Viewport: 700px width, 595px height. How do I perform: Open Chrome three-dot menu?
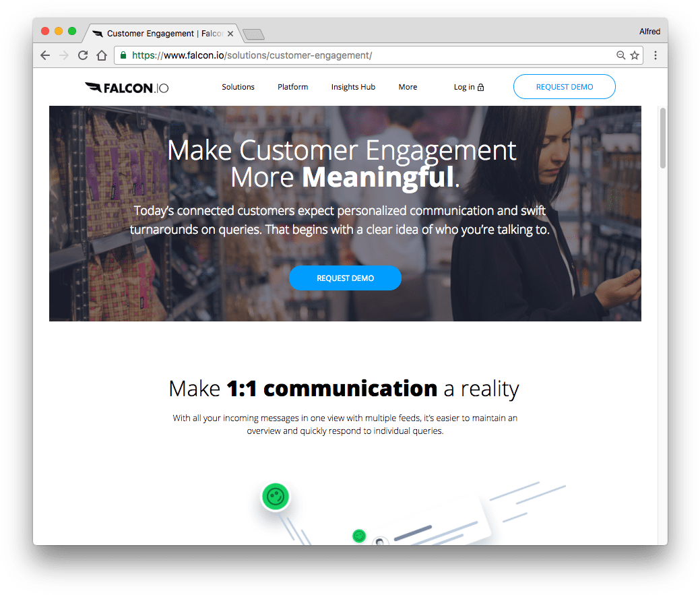[x=656, y=55]
